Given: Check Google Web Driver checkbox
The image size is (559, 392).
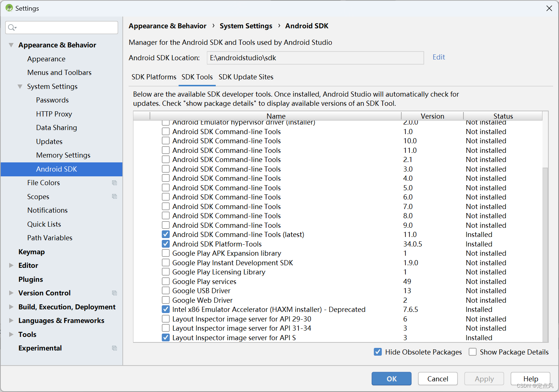Looking at the screenshot, I should click(166, 300).
